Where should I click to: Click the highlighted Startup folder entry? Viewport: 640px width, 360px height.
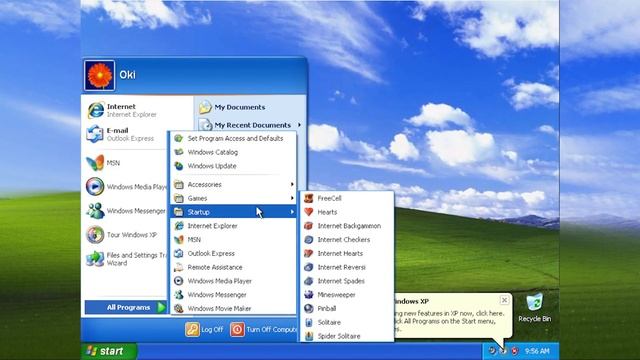pos(233,212)
